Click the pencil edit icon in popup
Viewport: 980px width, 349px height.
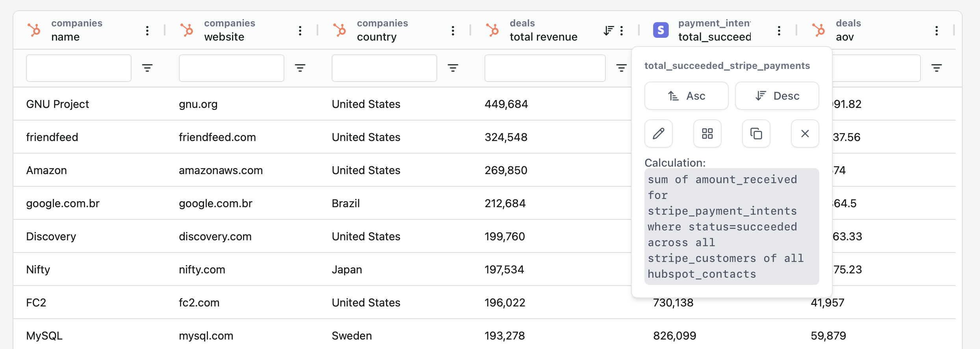click(658, 134)
